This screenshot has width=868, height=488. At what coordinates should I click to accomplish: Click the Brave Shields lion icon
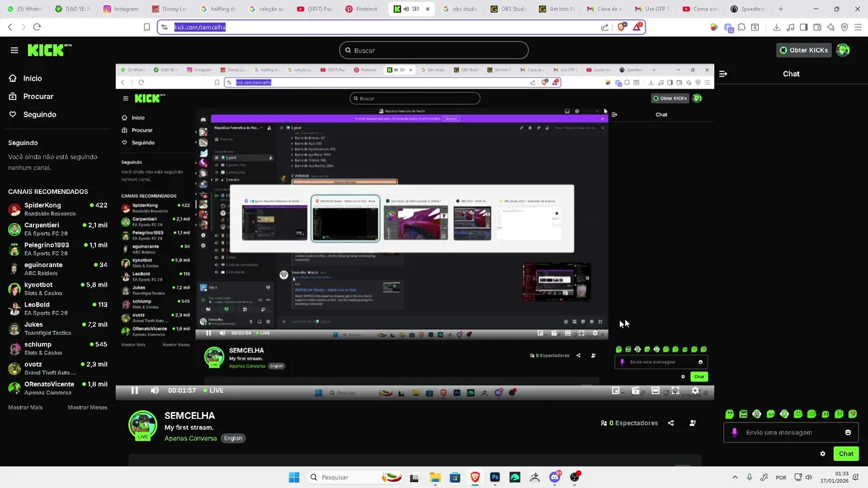[622, 27]
